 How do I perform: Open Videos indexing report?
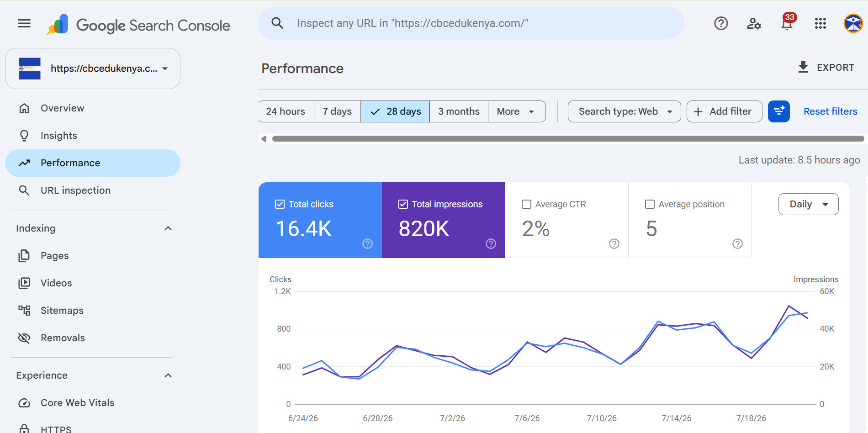point(93,283)
